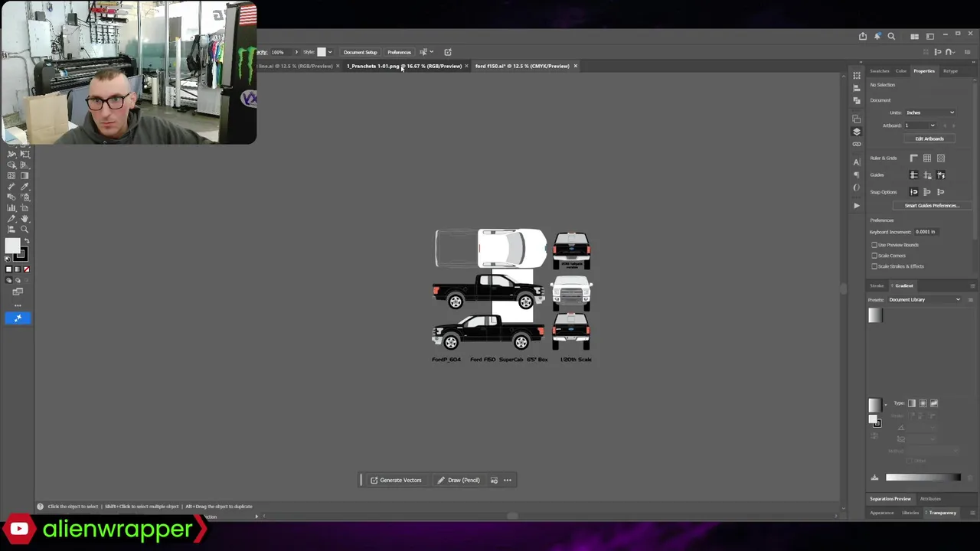Click the Fill color swatch in toolbar
Viewport: 980px width, 551px height.
(12, 246)
